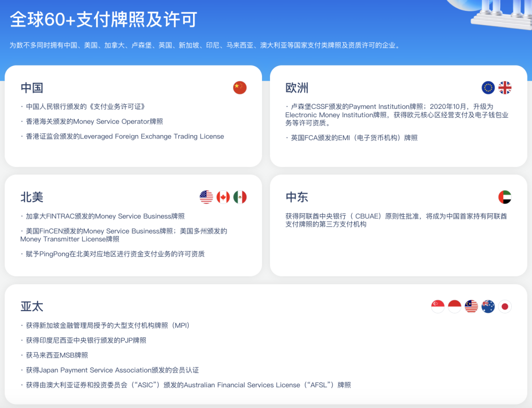Click the Mexico flag icon
Viewport: 532px width, 408px height.
pos(240,197)
